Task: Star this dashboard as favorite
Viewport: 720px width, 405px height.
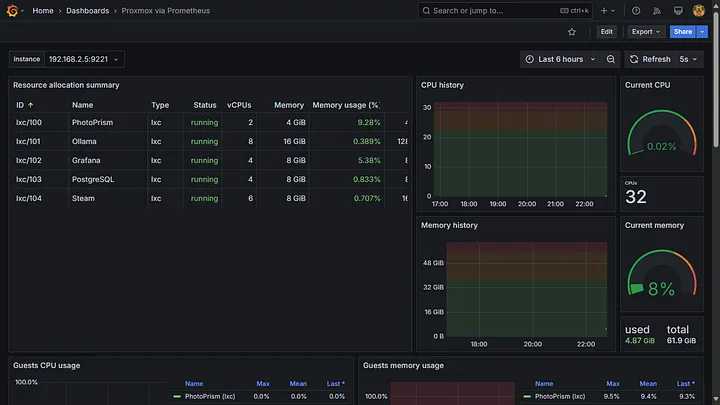Action: point(572,32)
